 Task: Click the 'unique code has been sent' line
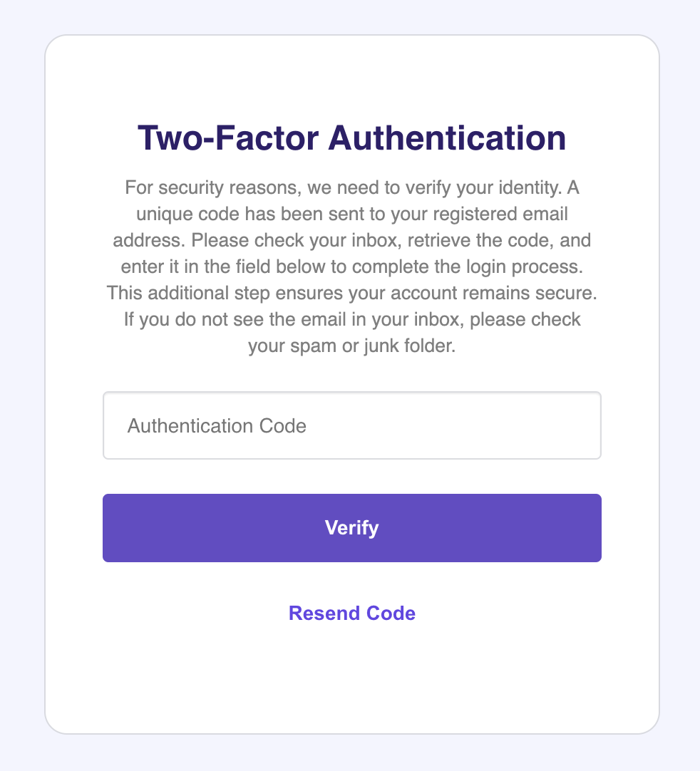pos(351,214)
